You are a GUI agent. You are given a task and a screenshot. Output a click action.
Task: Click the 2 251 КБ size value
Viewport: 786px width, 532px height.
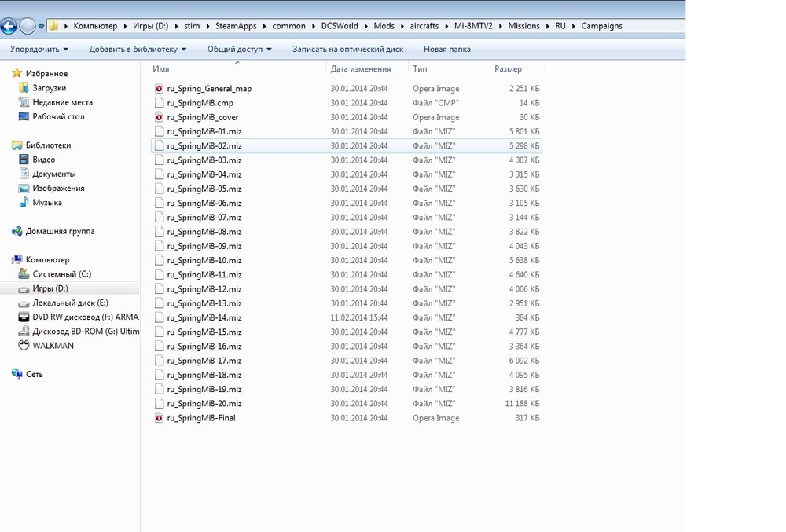click(524, 88)
